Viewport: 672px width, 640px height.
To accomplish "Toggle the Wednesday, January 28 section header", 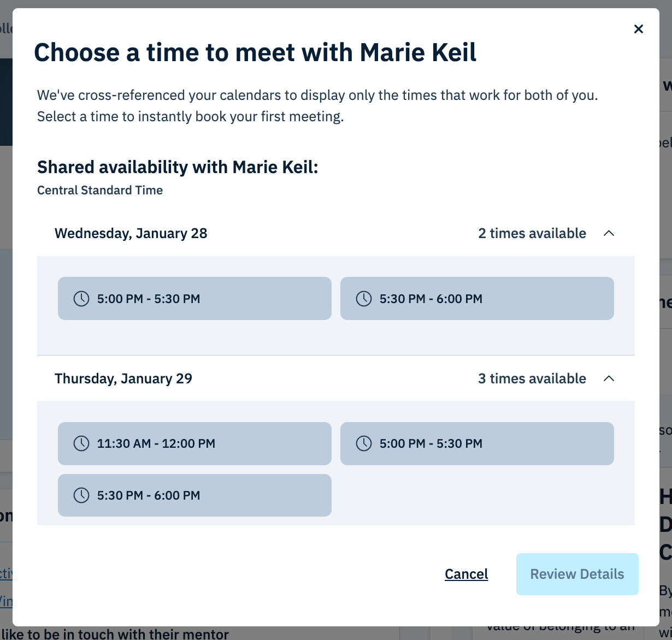I will 131,234.
